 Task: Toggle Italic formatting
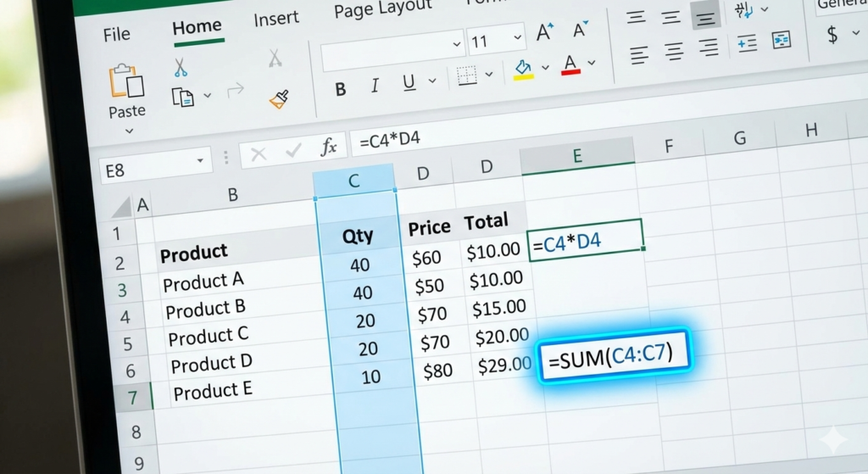pos(375,86)
